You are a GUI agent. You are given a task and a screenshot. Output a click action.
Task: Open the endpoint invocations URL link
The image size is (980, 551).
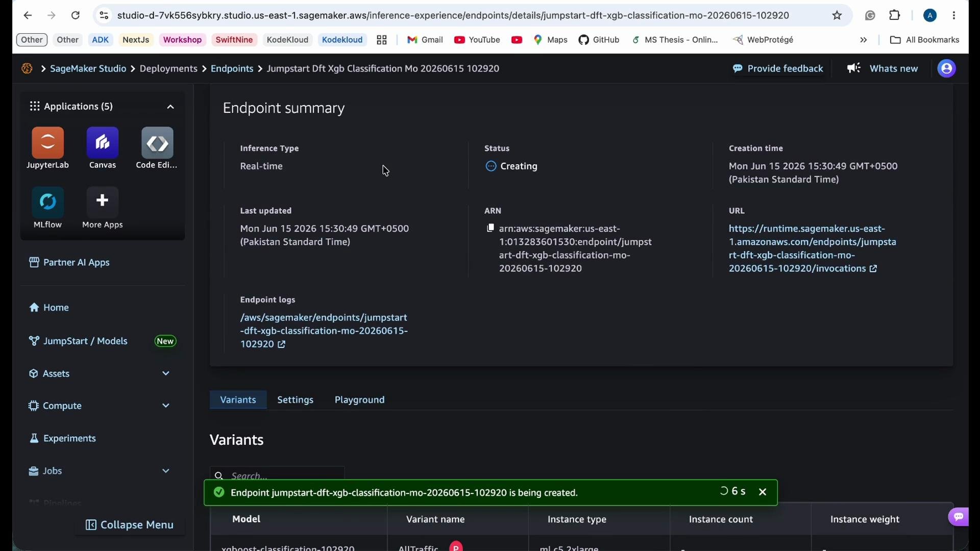click(x=812, y=248)
